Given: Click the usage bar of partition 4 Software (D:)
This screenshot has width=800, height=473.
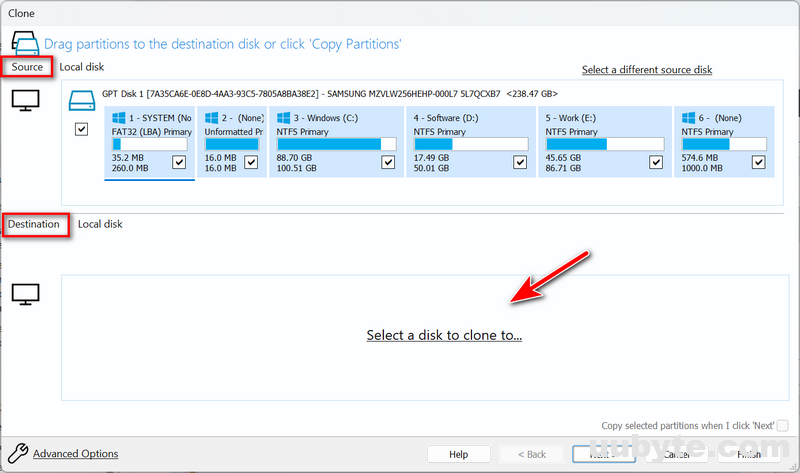Looking at the screenshot, I should (470, 144).
